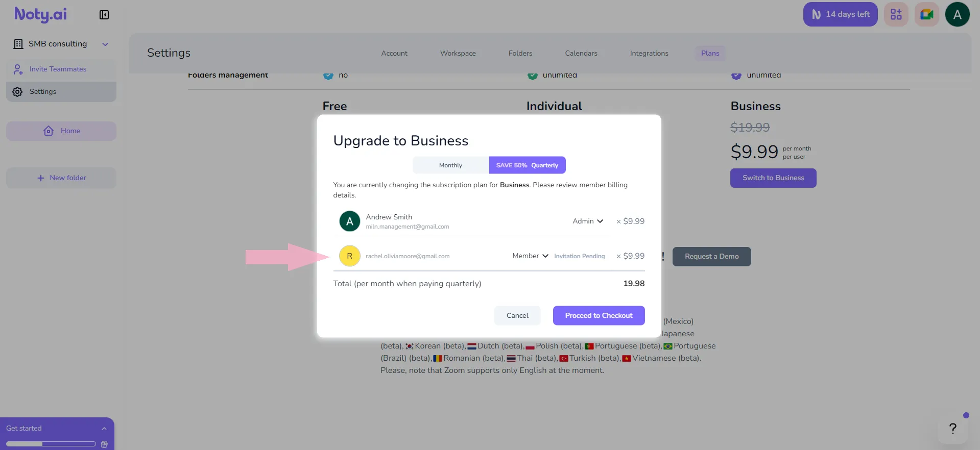Expand the SMB consulting workspace dropdown

105,44
